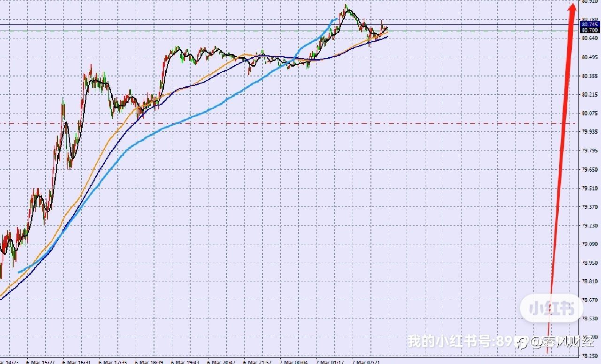Select the 78.250 price axis label
Viewport: 601px width, 364px height.
click(x=590, y=356)
